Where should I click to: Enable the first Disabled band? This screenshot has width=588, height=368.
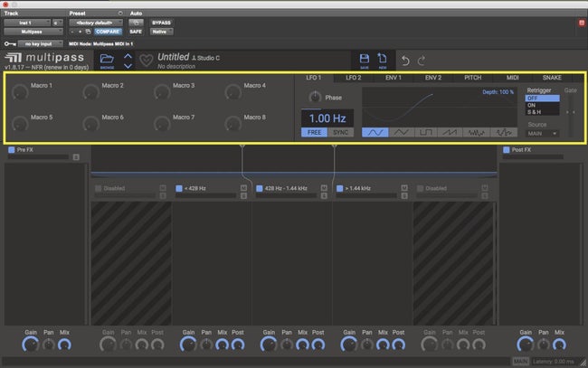(99, 188)
